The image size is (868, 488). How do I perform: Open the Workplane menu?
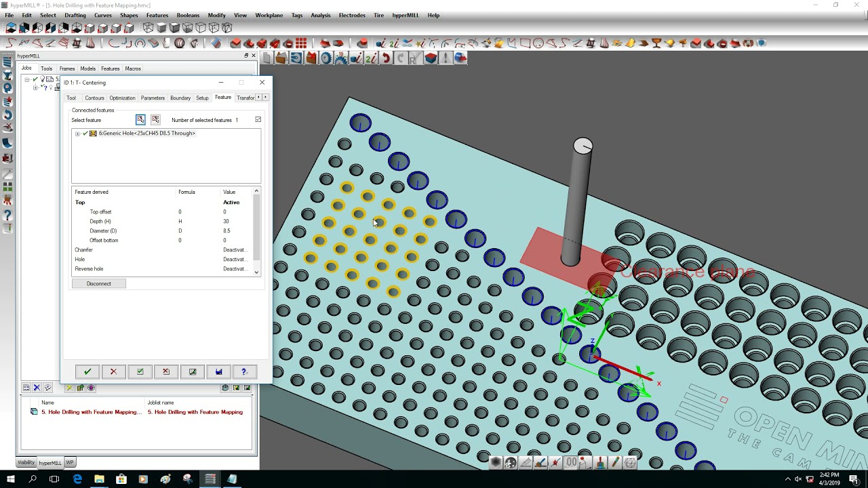tap(269, 15)
